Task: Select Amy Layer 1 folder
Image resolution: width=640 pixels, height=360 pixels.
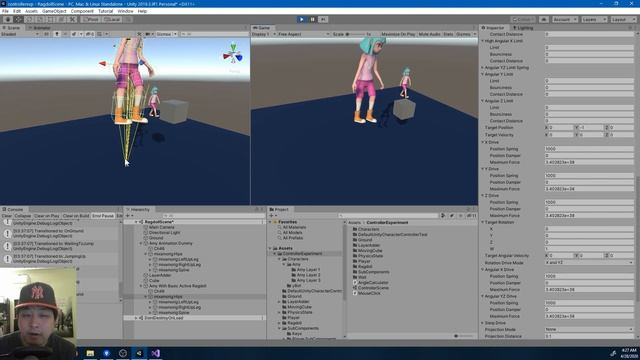Action: pyautogui.click(x=308, y=270)
